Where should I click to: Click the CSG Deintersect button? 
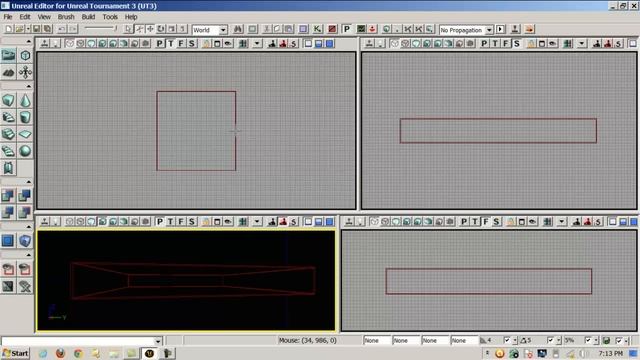(25, 212)
